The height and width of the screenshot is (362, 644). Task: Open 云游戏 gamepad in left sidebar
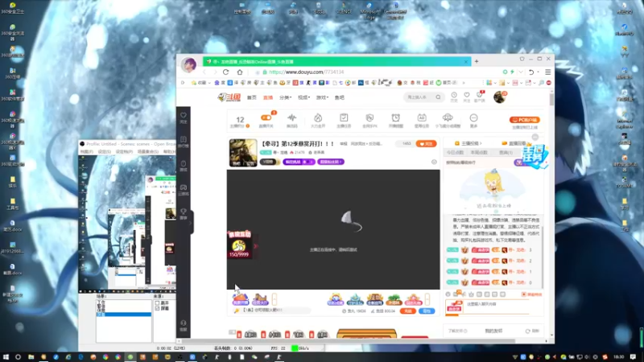[184, 190]
